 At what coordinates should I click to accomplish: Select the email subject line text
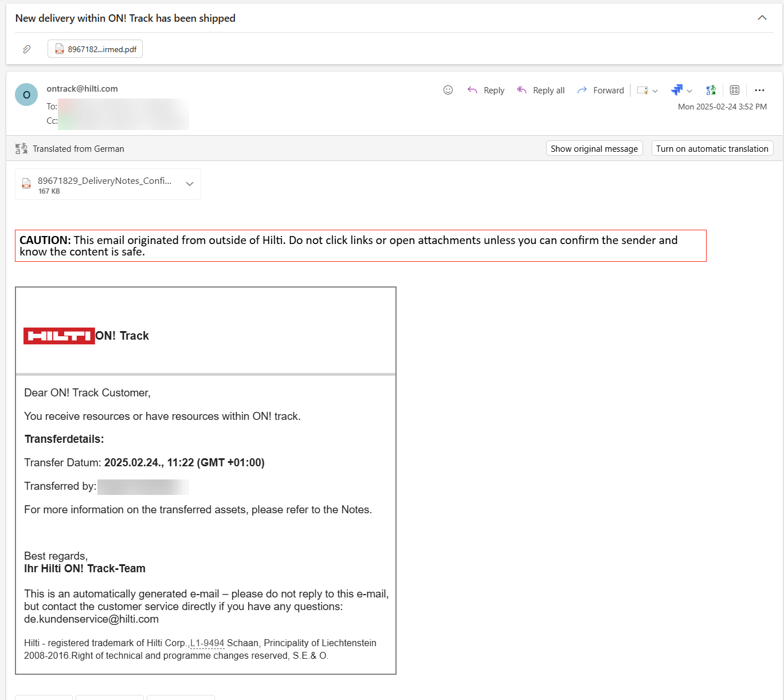(126, 18)
